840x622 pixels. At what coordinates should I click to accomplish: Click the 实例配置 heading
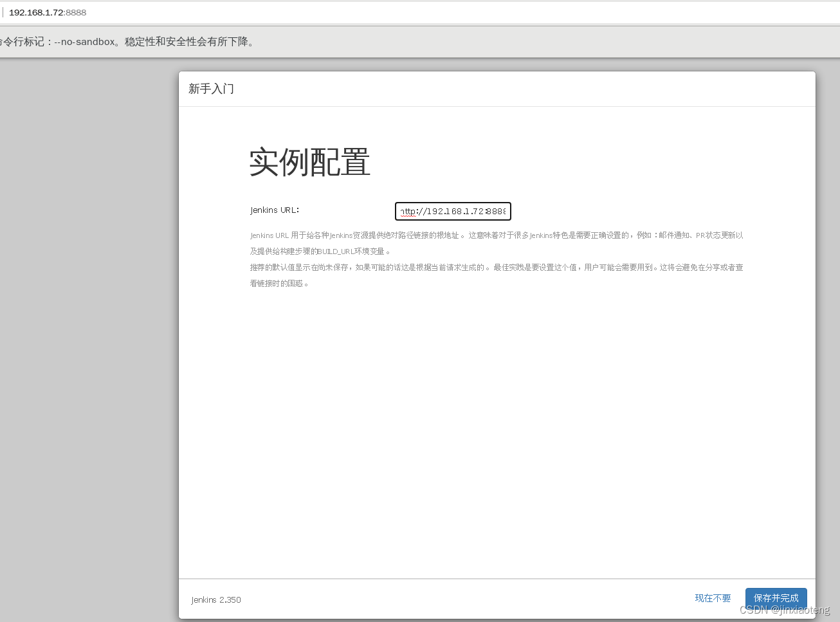point(310,162)
